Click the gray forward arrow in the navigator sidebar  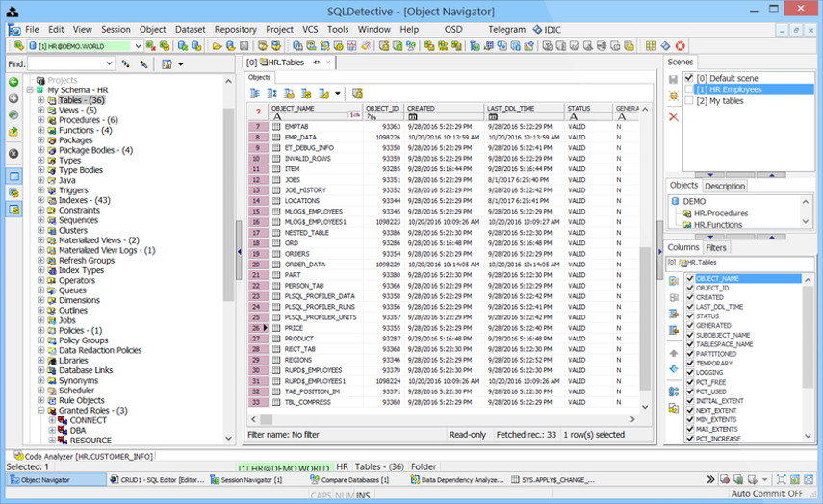pos(13,99)
